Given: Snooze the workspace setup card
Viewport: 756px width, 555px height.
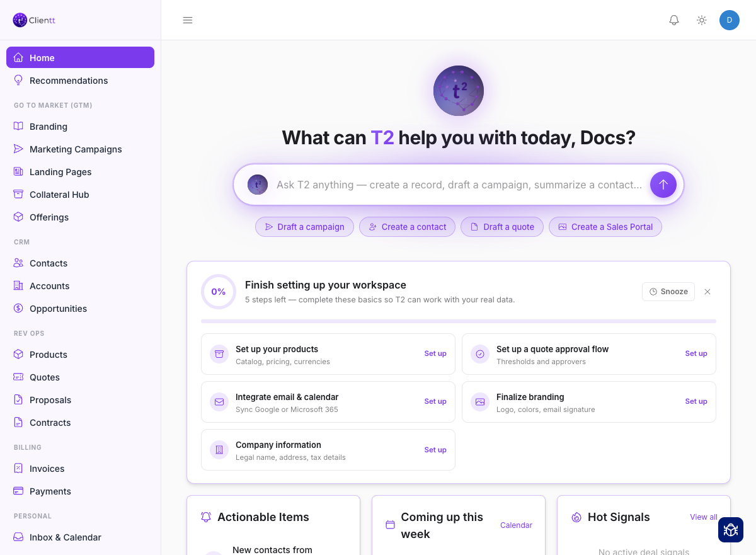Looking at the screenshot, I should [668, 292].
